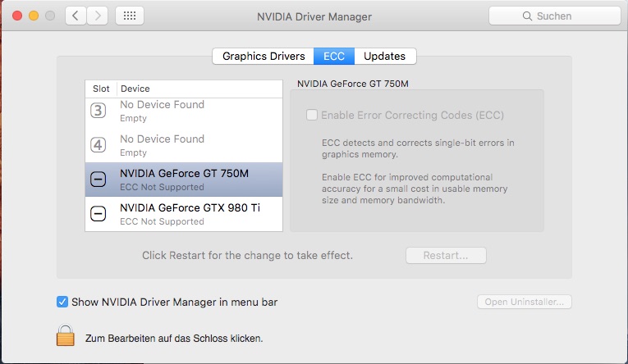The height and width of the screenshot is (364, 628).
Task: Click the Restart... button
Action: [x=446, y=255]
